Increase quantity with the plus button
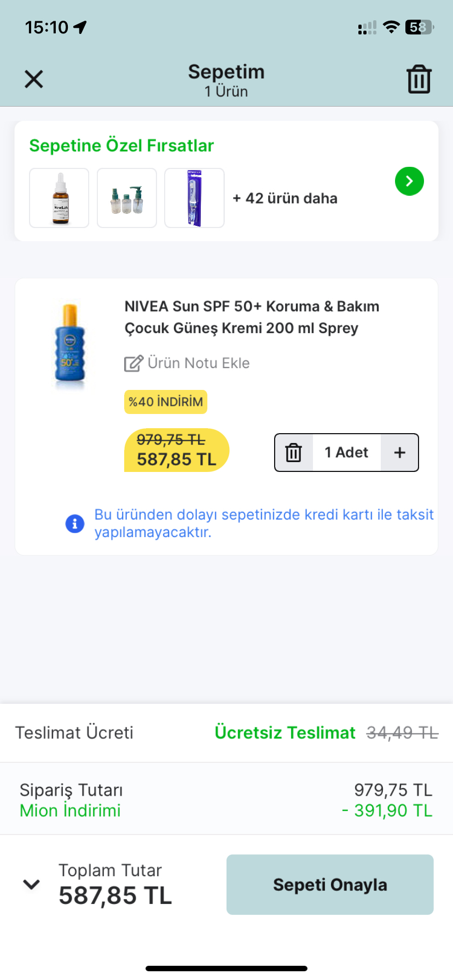The height and width of the screenshot is (980, 453). coord(400,453)
